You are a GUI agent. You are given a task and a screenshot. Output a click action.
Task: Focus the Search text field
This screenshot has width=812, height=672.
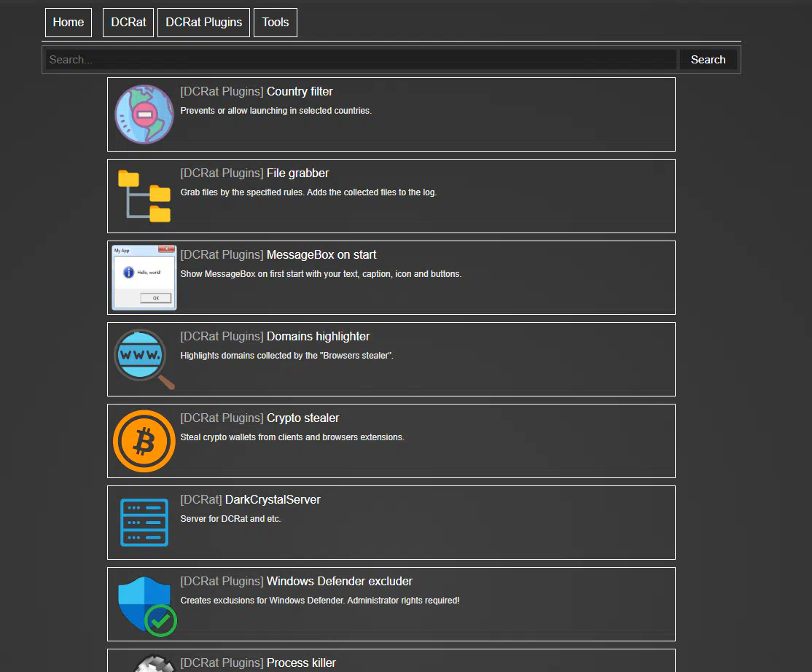pyautogui.click(x=361, y=60)
